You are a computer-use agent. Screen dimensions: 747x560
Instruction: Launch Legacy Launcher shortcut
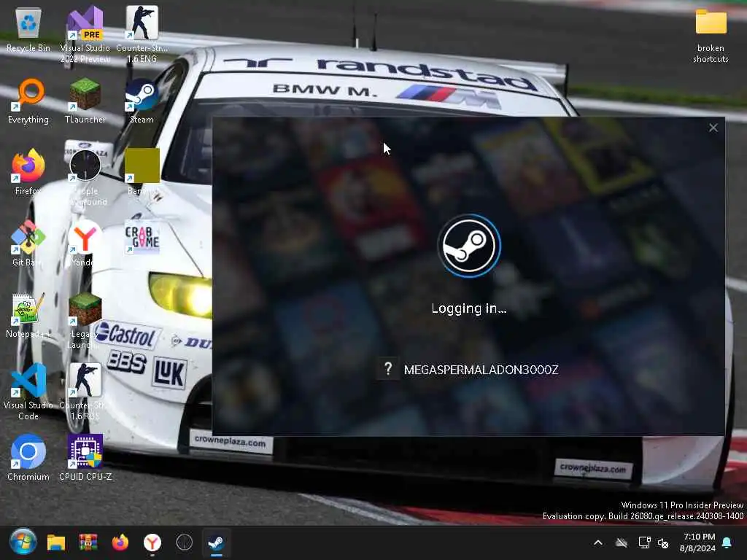coord(85,320)
